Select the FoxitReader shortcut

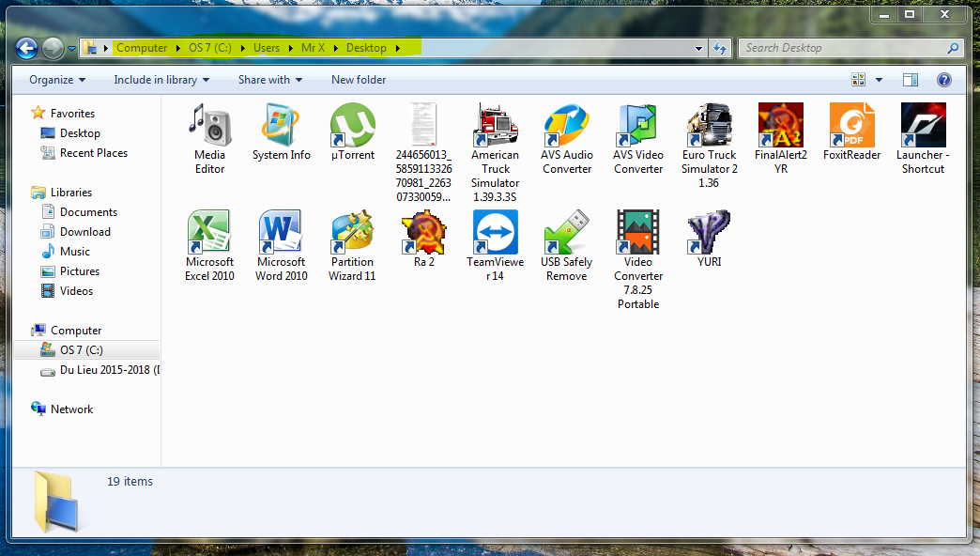point(852,132)
